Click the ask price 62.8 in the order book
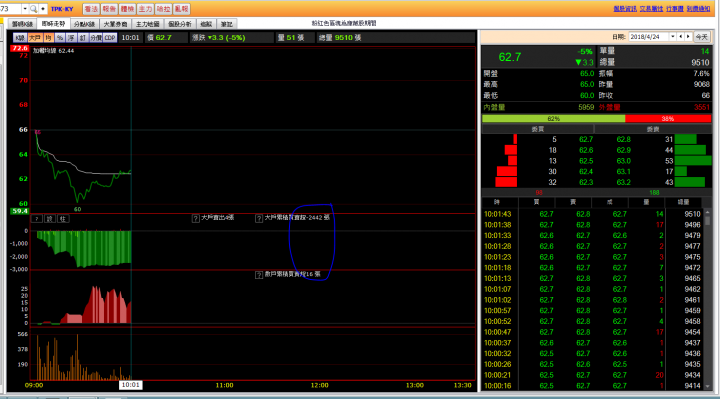The height and width of the screenshot is (399, 720). click(x=624, y=139)
